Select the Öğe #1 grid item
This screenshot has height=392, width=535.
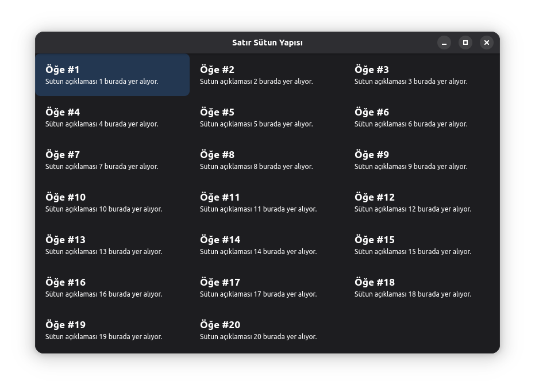pos(112,75)
